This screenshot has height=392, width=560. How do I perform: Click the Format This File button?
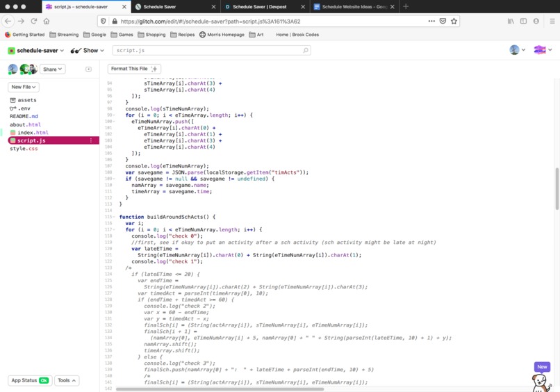tap(134, 69)
